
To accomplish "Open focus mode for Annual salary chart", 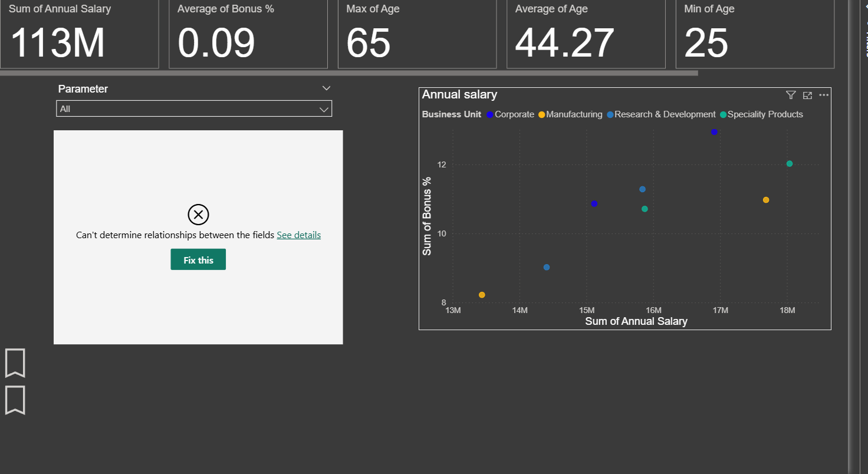I will coord(807,95).
